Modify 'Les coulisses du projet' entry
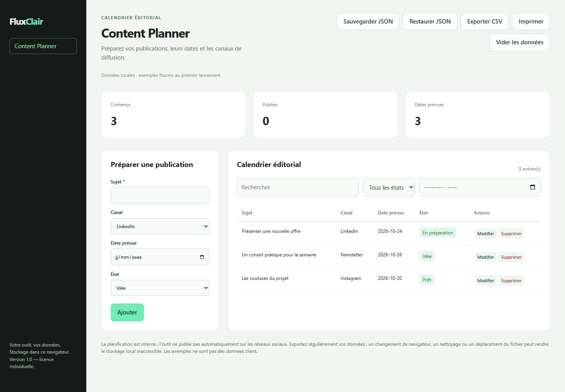 pos(486,281)
